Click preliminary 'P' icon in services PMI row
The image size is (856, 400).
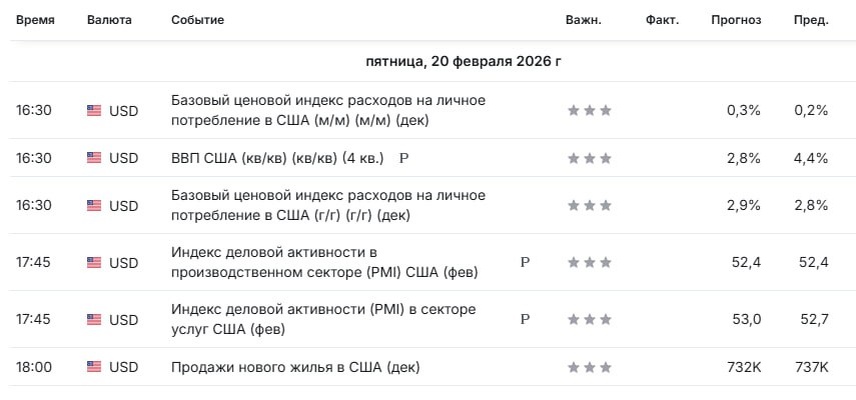pos(525,319)
